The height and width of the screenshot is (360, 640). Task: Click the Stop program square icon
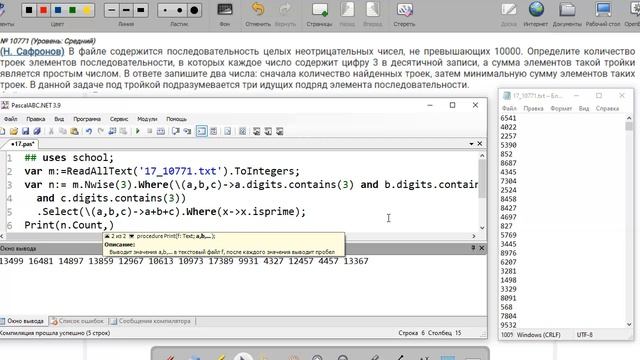(149, 131)
